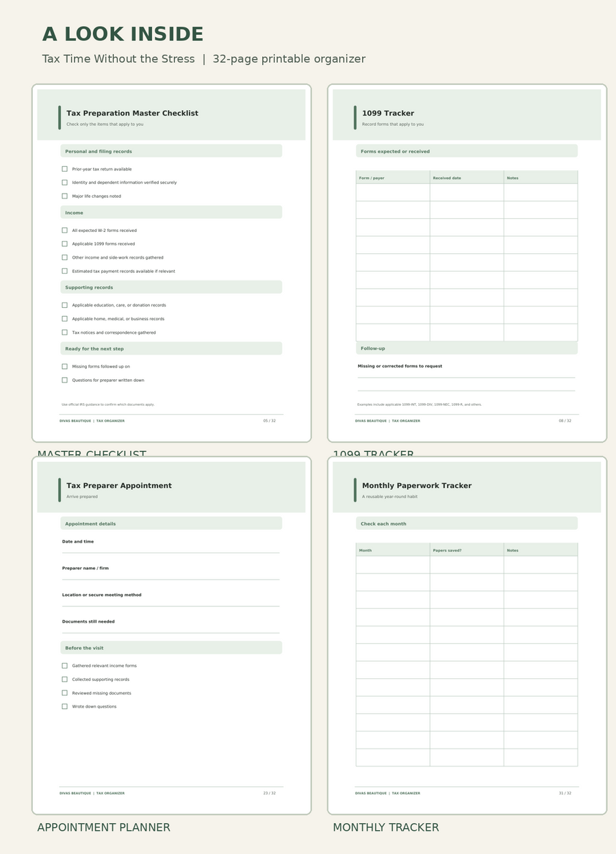Click the 'MONTHLY TRACKER' caption

(386, 827)
